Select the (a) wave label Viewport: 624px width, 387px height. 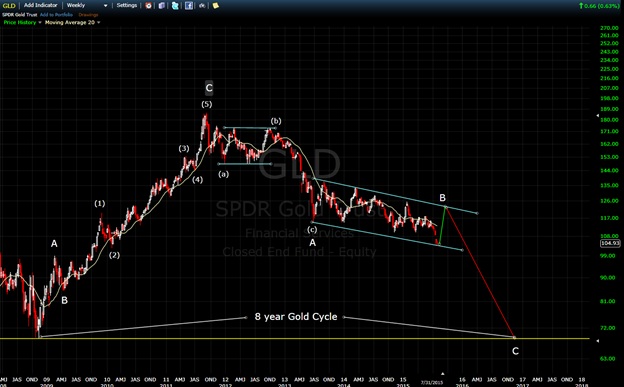224,174
